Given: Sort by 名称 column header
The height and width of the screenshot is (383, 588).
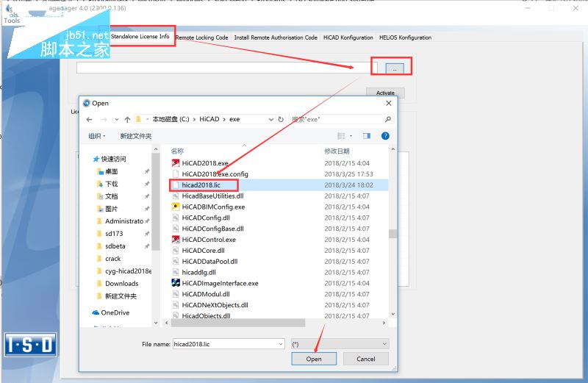Looking at the screenshot, I should click(x=177, y=151).
